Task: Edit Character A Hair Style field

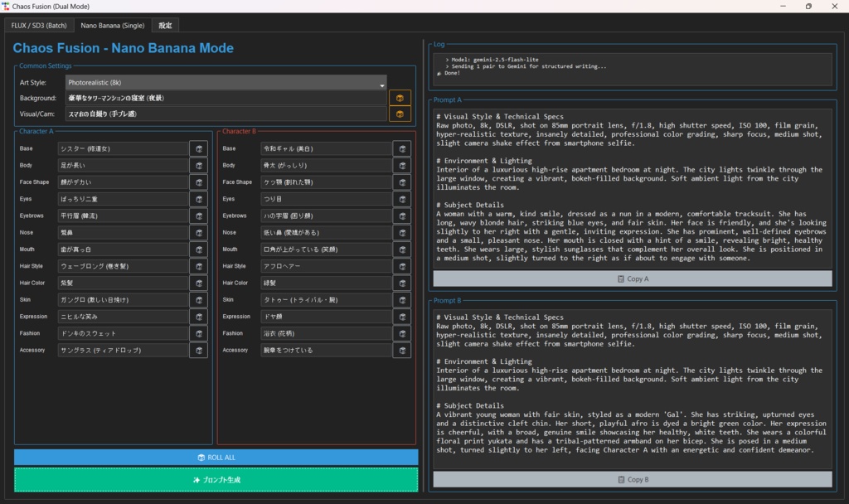Action: [x=123, y=266]
